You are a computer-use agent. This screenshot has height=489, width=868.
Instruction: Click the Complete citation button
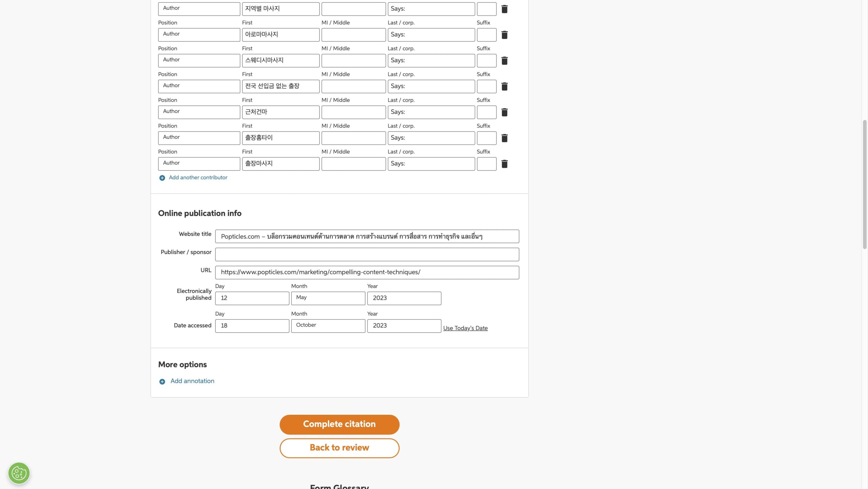(339, 424)
